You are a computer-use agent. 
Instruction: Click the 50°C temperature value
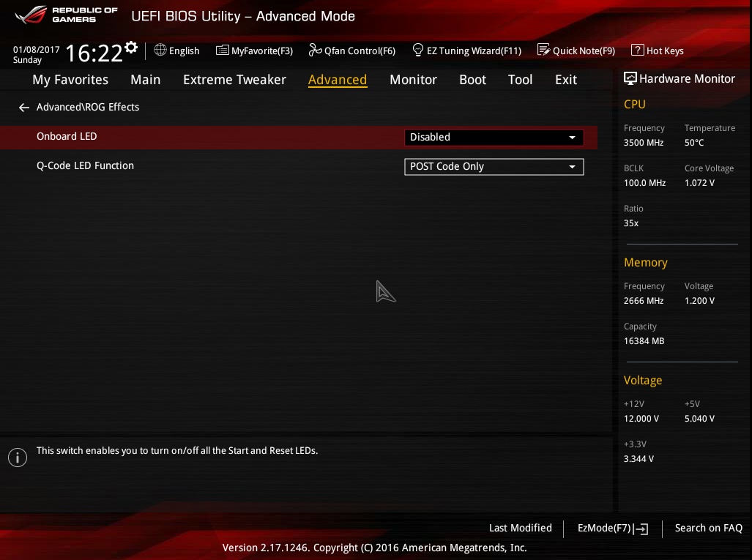point(694,143)
